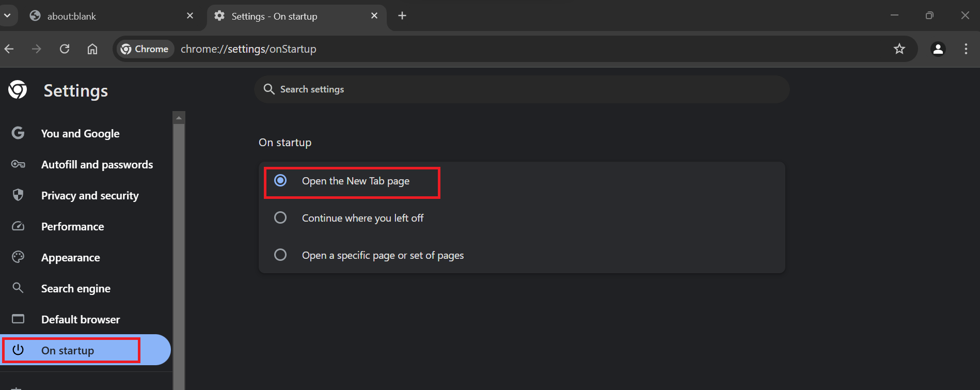This screenshot has height=390, width=980.
Task: Click the power icon for On startup
Action: click(18, 350)
